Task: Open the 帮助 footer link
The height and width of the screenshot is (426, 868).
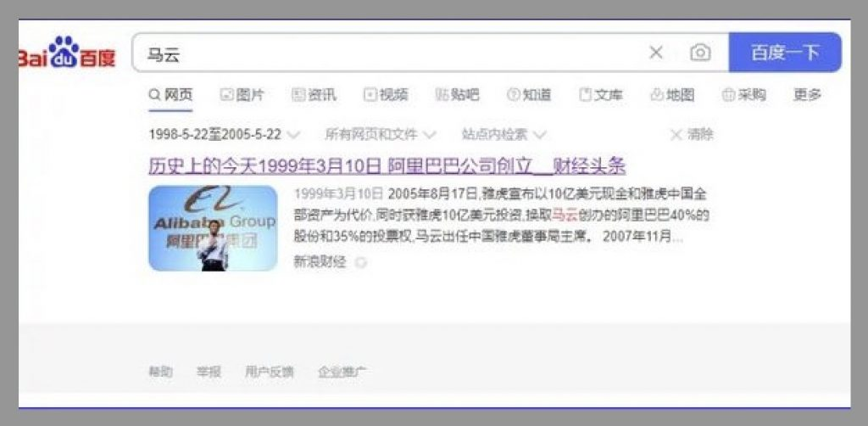Action: (160, 373)
